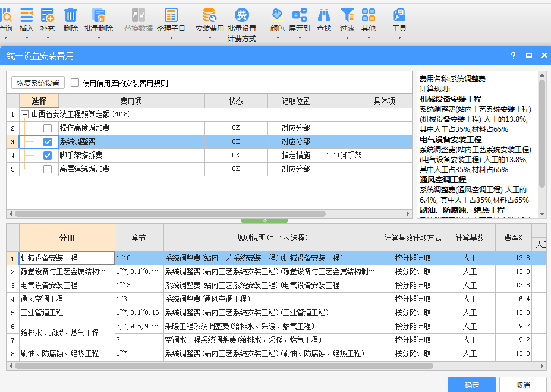Click the 批量删除 batch delete icon
The image size is (551, 392).
tap(99, 15)
